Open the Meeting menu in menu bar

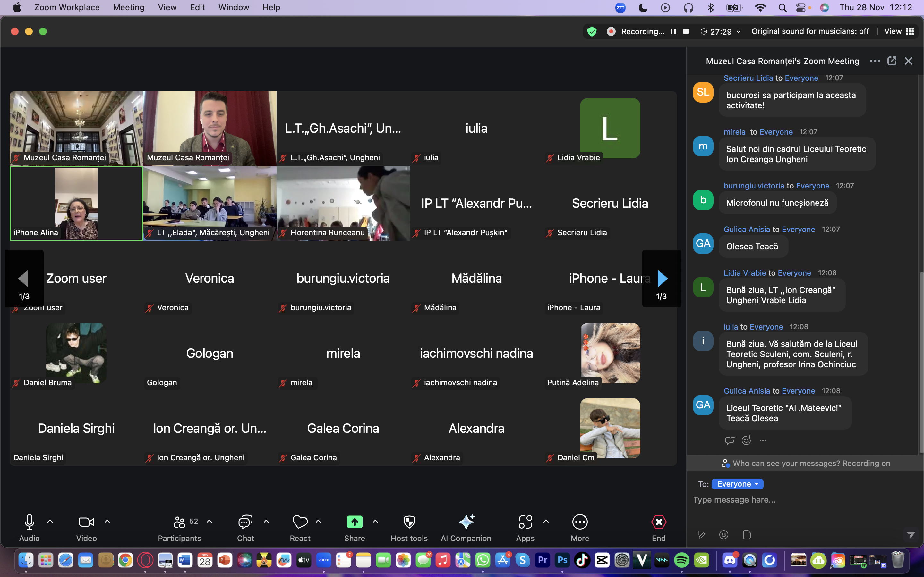[x=129, y=7]
